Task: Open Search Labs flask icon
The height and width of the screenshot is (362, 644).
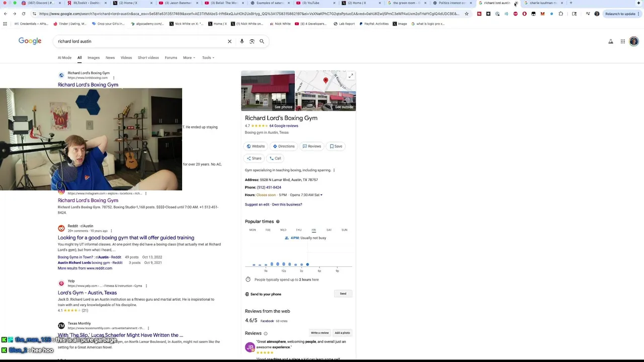Action: pos(611,41)
